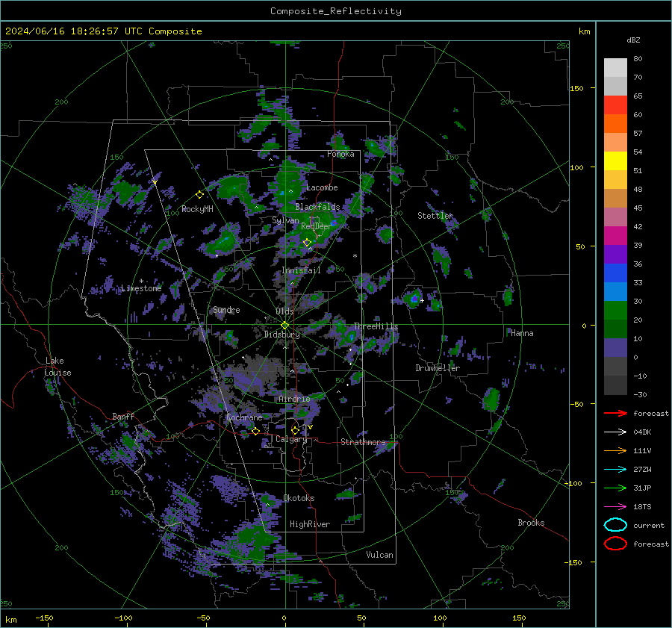Click the Blackfalds town label
Image resolution: width=672 pixels, height=628 pixels.
coord(317,207)
